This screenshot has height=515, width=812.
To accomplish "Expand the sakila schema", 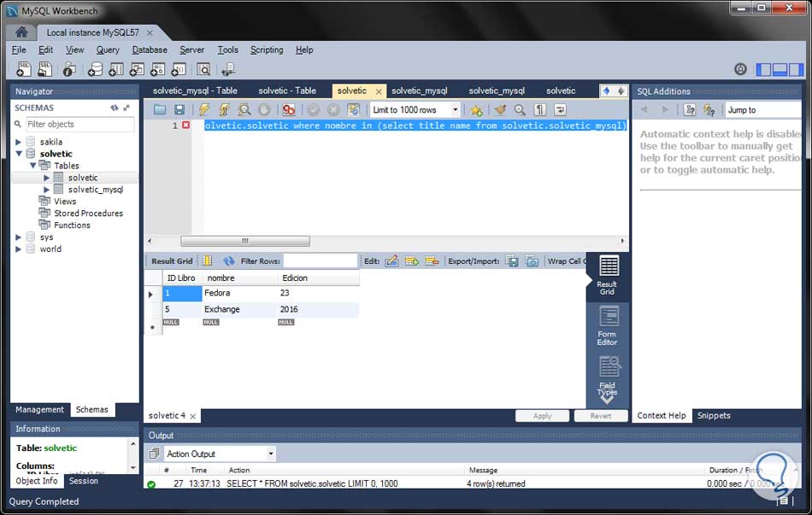I will [18, 142].
